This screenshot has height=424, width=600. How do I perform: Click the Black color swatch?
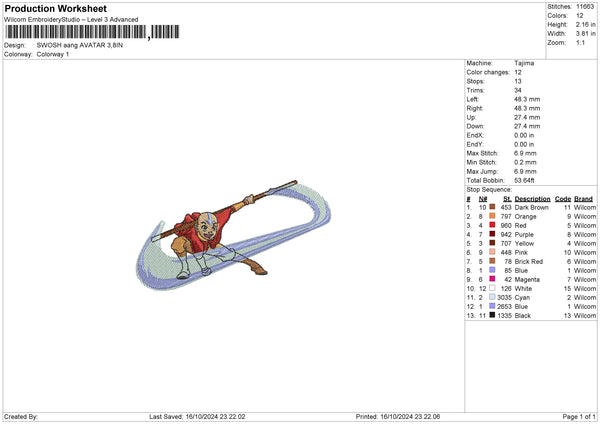pos(492,315)
